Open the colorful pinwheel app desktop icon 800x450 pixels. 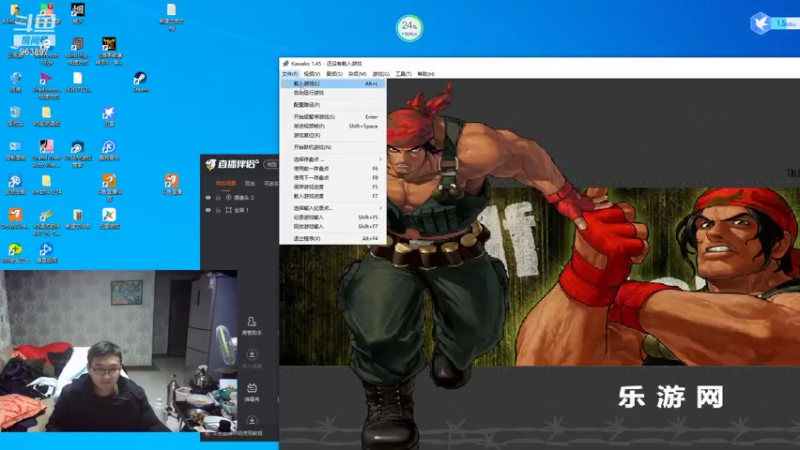pyautogui.click(x=109, y=218)
